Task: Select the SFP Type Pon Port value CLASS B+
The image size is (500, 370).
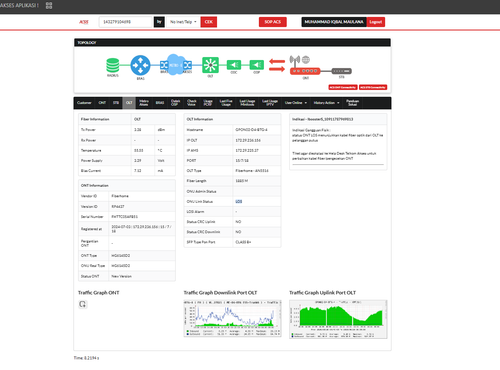Action: point(243,242)
